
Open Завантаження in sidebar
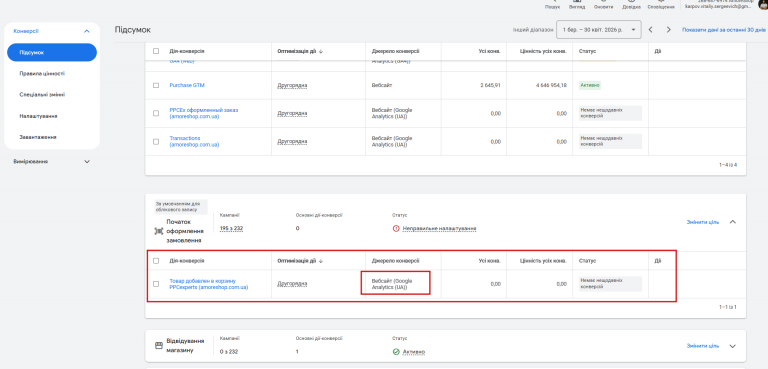38,137
